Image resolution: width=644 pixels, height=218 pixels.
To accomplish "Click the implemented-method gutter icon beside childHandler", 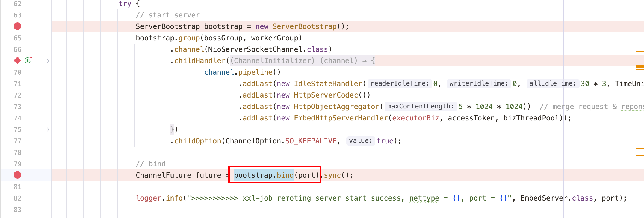I will 28,60.
